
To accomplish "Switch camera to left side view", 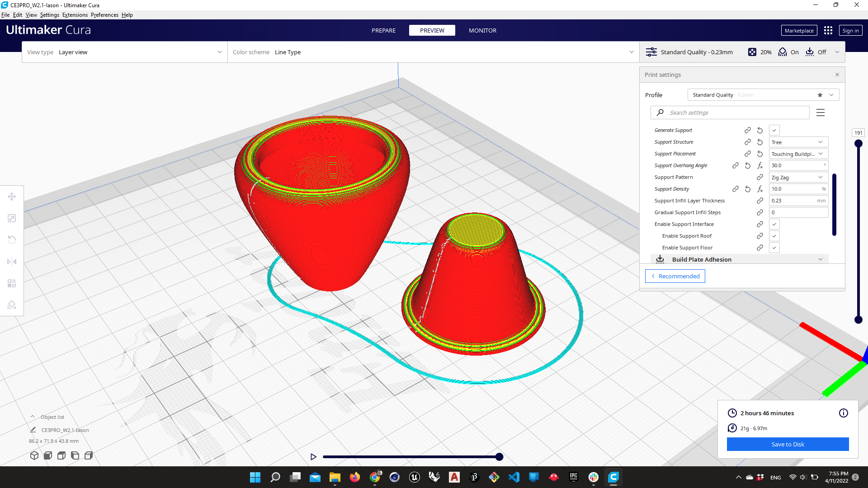I will [75, 455].
